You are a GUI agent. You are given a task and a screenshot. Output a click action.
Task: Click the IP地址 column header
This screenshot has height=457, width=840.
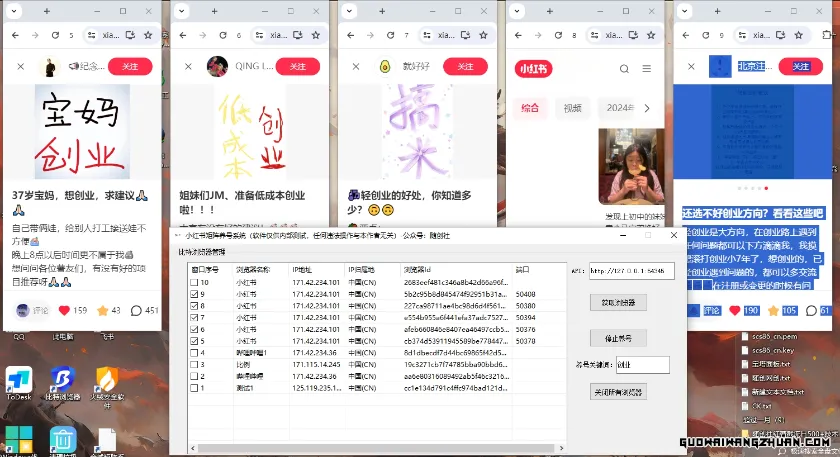coord(317,269)
